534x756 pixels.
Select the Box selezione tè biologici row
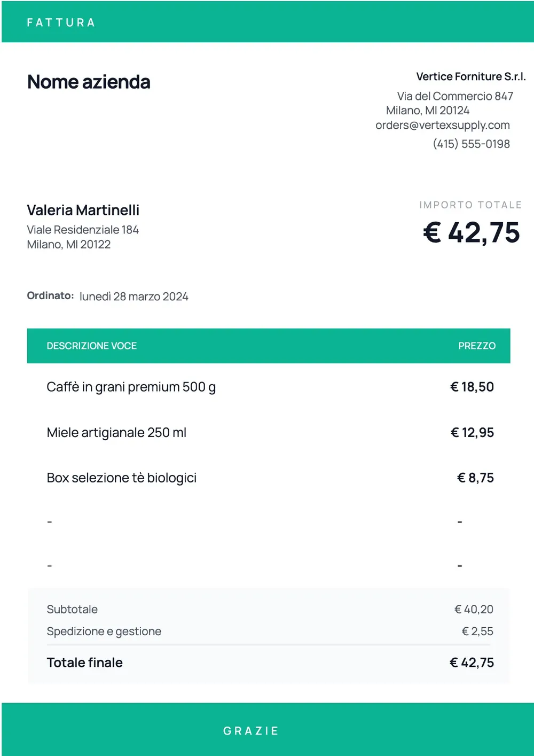coord(269,478)
